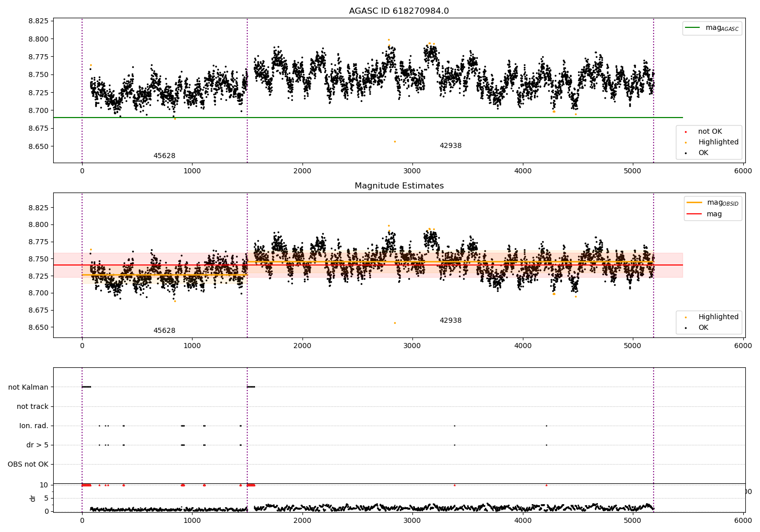Click x-tick 2000 under the bottom flags plot

pos(302,520)
